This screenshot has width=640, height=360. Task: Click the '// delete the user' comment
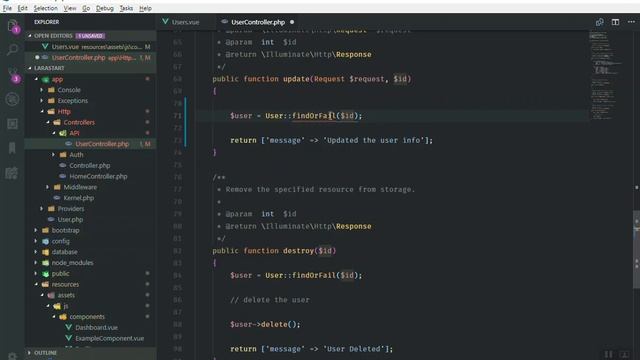(x=270, y=300)
